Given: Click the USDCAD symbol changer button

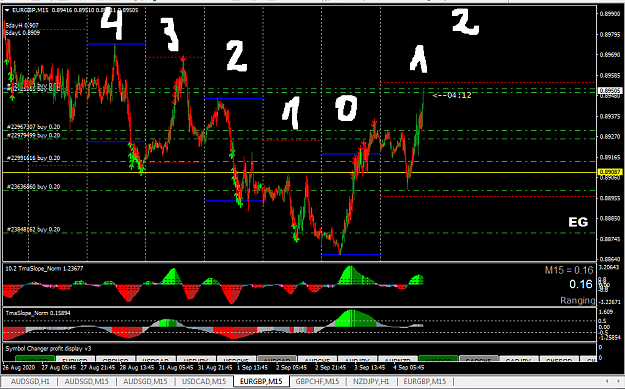Looking at the screenshot, I should click(x=156, y=359).
